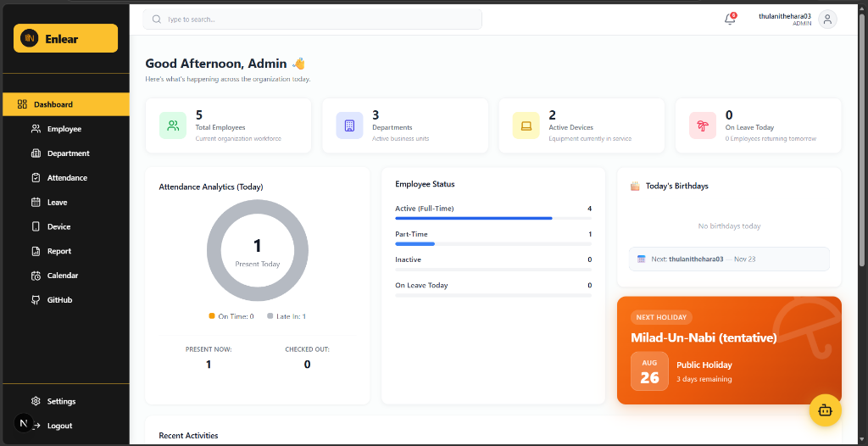The image size is (868, 446).
Task: Click the thulanithehara03 username in header
Action: click(x=785, y=16)
